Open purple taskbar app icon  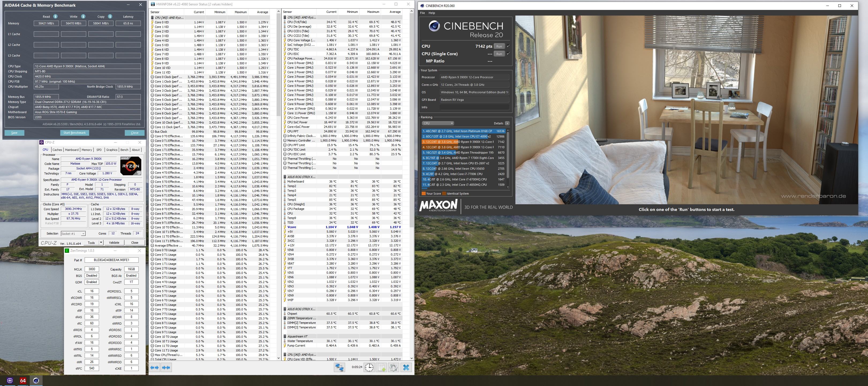click(x=10, y=380)
